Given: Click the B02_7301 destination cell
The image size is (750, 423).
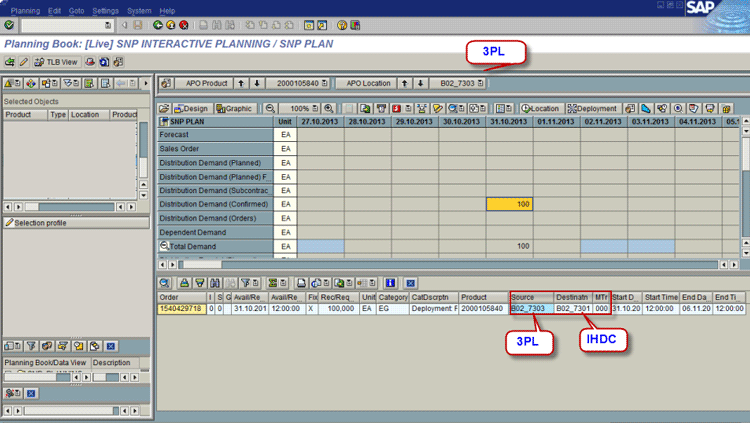Looking at the screenshot, I should click(x=573, y=309).
